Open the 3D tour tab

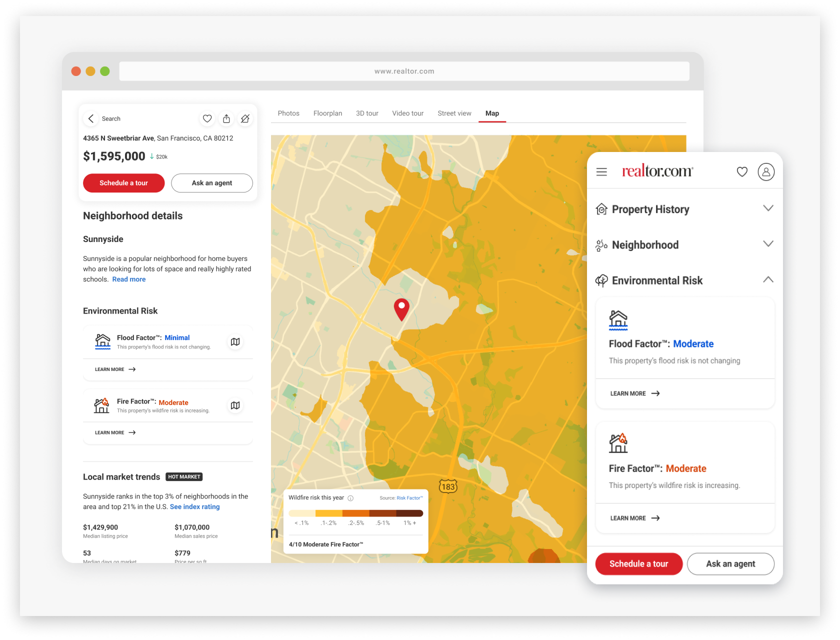[x=367, y=113]
